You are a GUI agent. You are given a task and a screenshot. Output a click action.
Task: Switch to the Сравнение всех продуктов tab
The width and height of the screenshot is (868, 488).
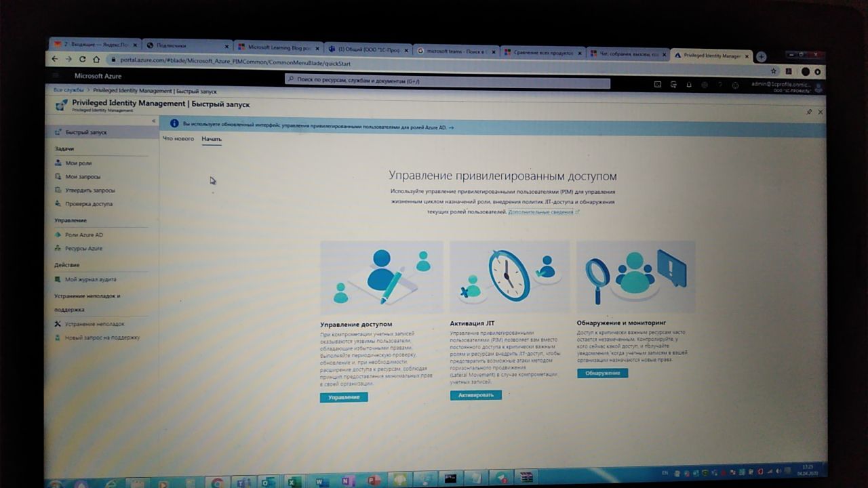[x=542, y=52]
